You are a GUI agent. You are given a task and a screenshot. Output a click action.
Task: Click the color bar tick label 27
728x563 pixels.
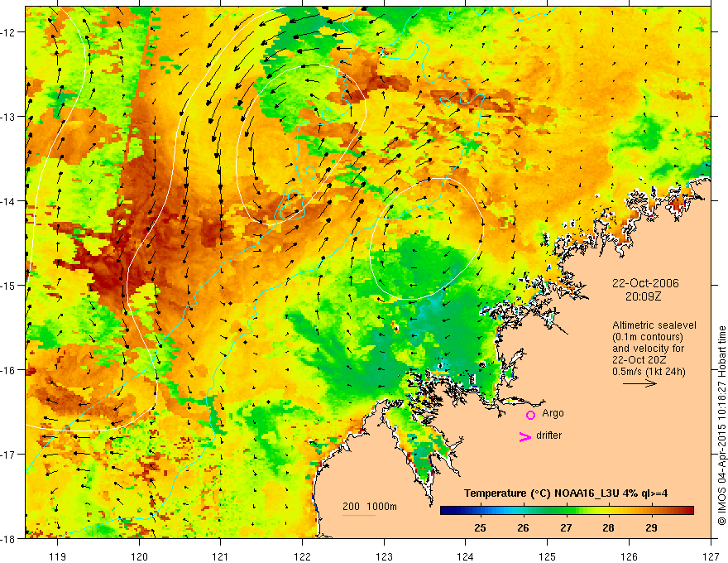coord(566,527)
